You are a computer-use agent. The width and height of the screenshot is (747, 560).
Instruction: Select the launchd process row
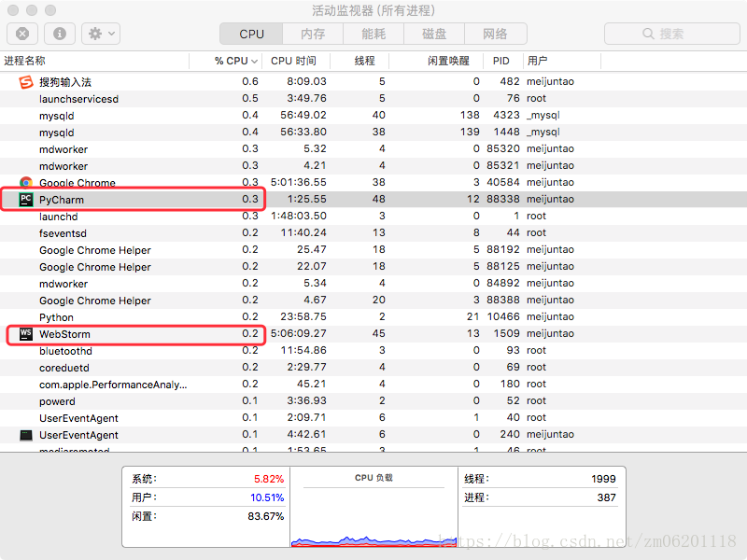coord(373,217)
